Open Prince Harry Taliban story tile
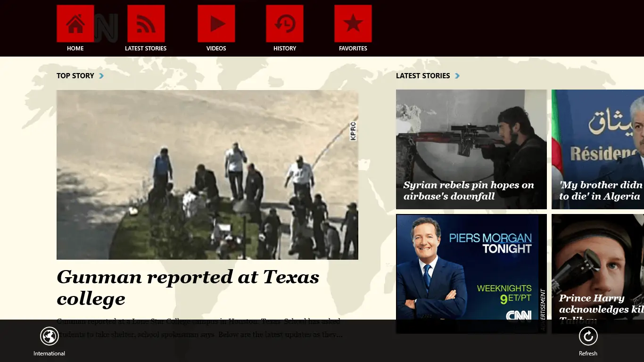The height and width of the screenshot is (362, 644). (x=598, y=274)
